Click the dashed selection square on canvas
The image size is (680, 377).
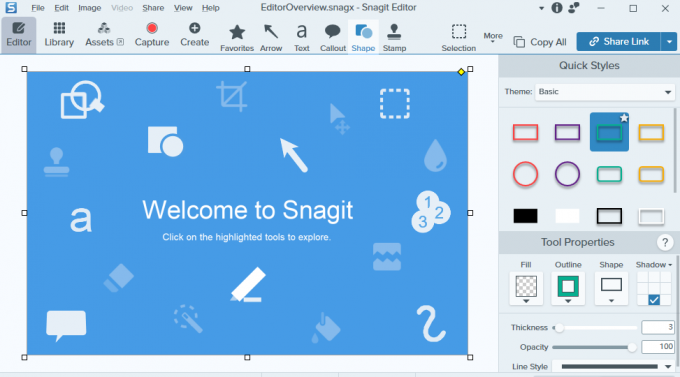coord(395,104)
